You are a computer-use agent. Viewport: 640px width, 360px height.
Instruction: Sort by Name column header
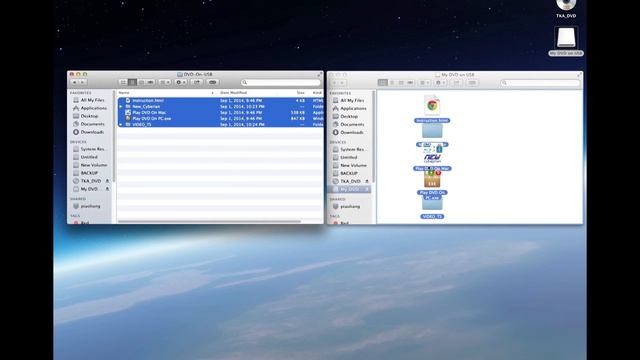124,93
